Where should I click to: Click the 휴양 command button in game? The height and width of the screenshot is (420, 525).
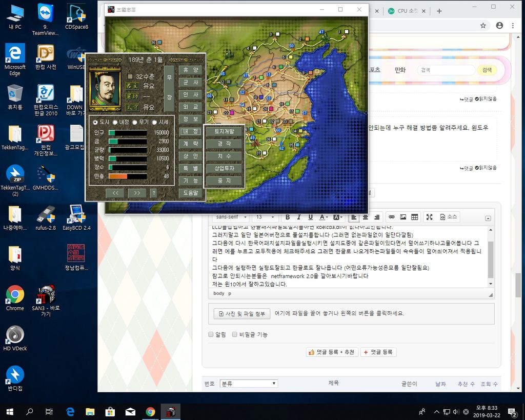pyautogui.click(x=191, y=70)
